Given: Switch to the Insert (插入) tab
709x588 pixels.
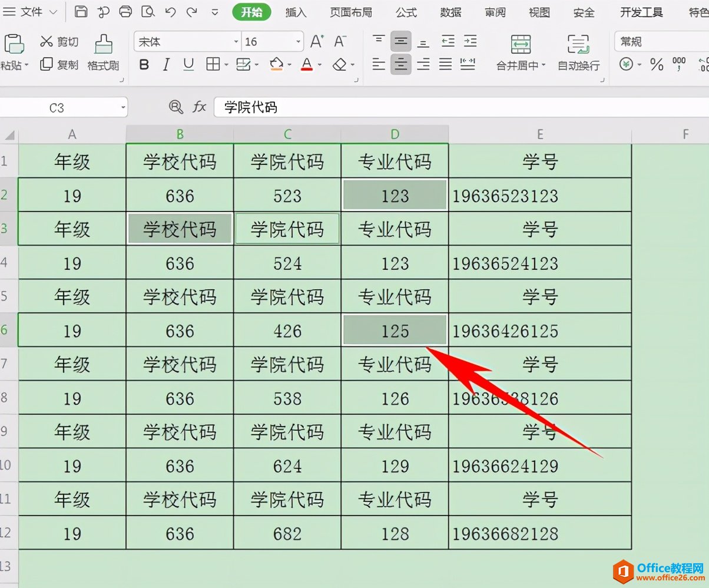Looking at the screenshot, I should coord(296,12).
